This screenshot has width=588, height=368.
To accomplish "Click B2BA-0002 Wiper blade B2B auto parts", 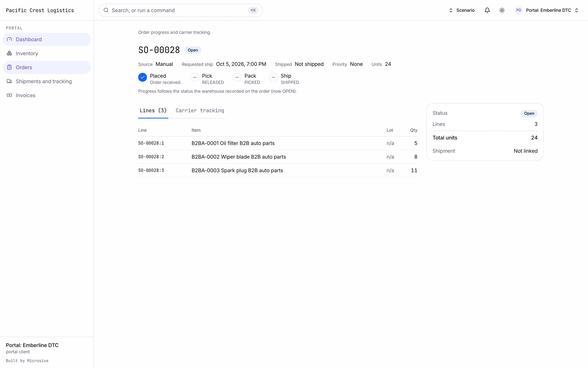I will [239, 157].
